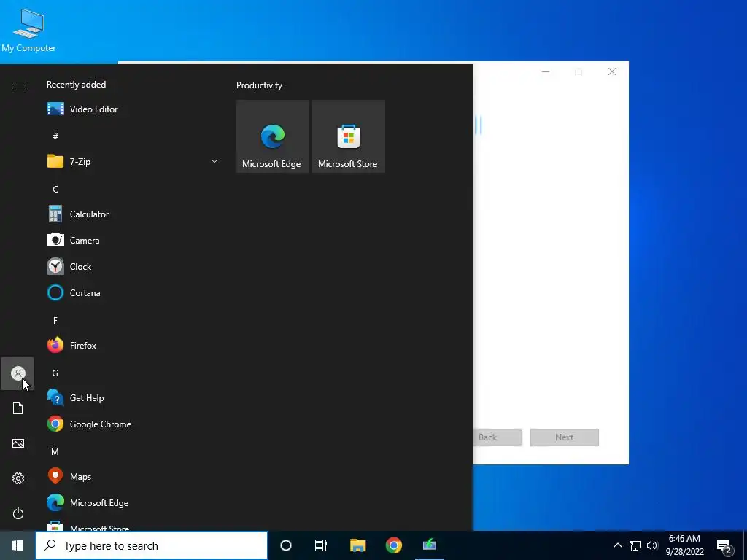Open the user account icon
This screenshot has width=747, height=560.
18,373
